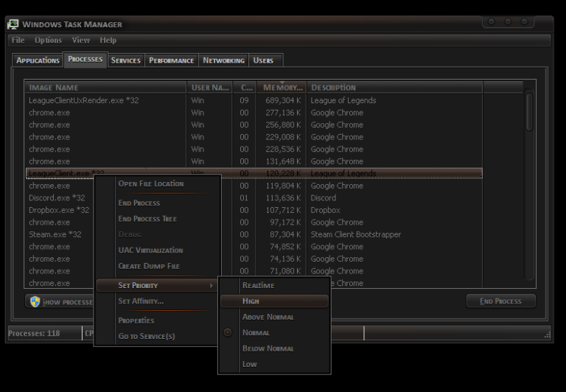Sort by User Name column header
Screen dimensions: 566x392
point(210,88)
